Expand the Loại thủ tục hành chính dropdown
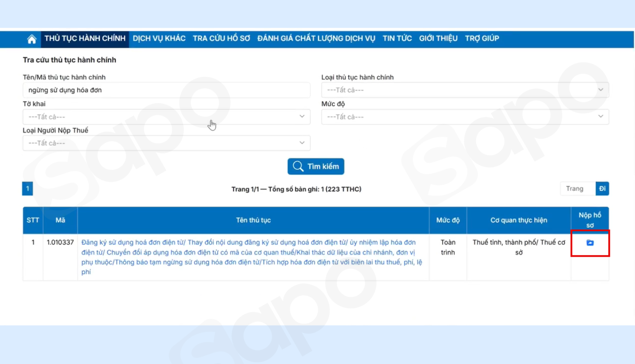Image resolution: width=635 pixels, height=364 pixels. click(x=465, y=90)
